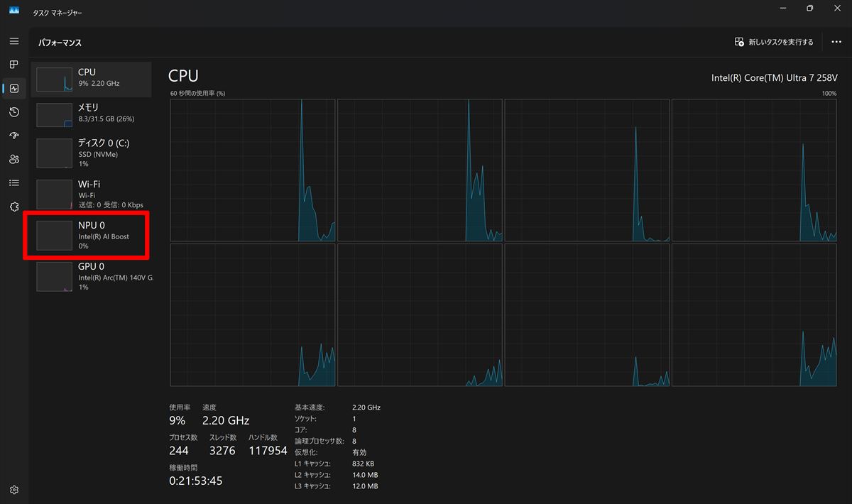Open the hamburger navigation menu

(x=14, y=41)
